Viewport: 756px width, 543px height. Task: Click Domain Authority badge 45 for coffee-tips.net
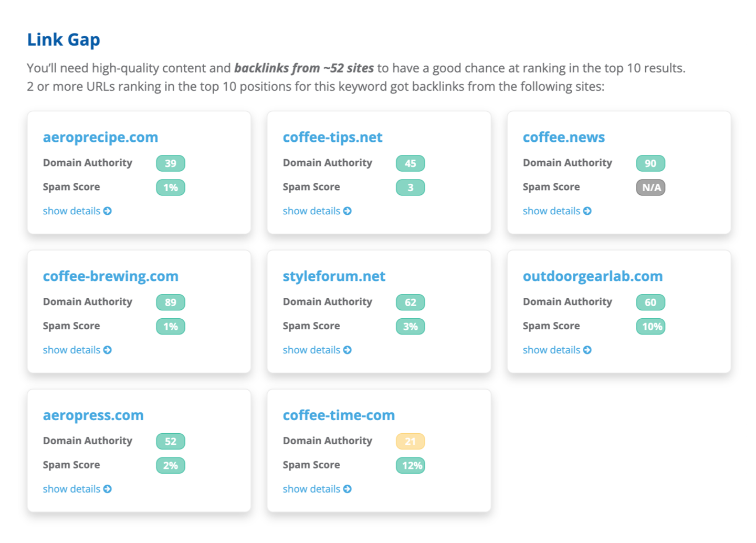411,163
